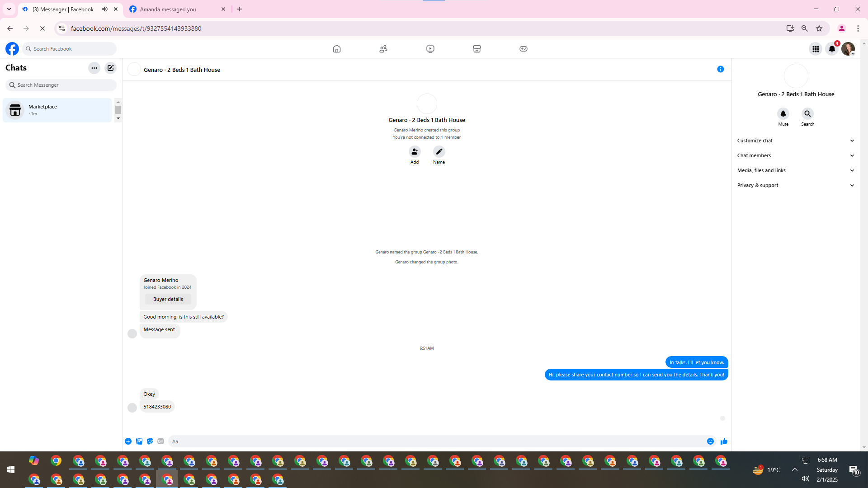This screenshot has height=488, width=868.
Task: Open the emoji picker in message box
Action: coord(710,441)
